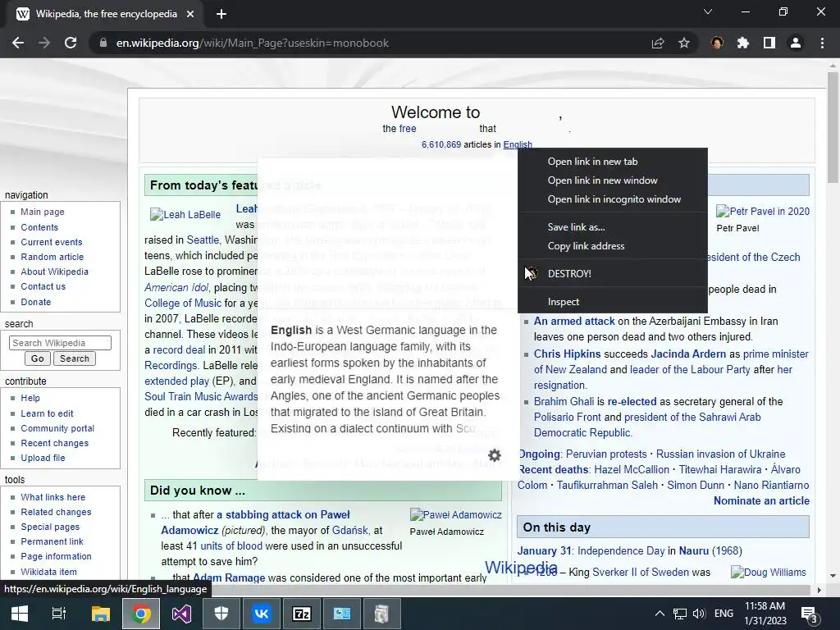
Task: Open Windows Start menu
Action: [20, 614]
